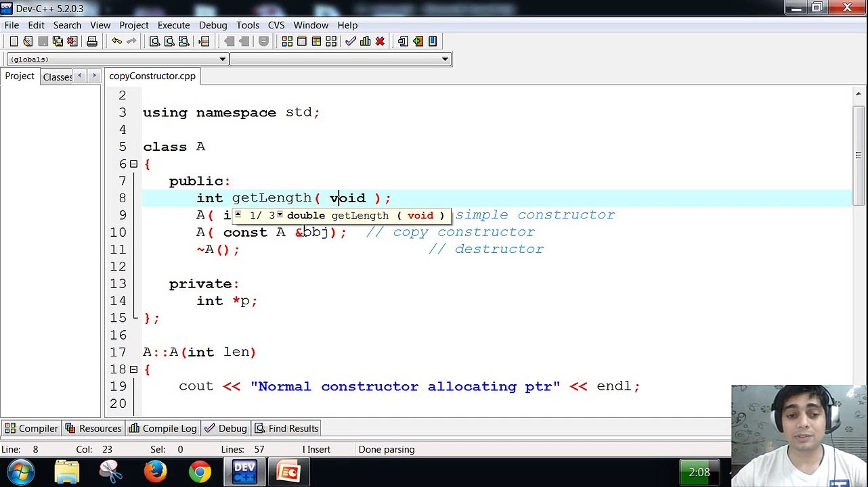
Task: Click the toolbar icon after the red X
Action: point(403,41)
